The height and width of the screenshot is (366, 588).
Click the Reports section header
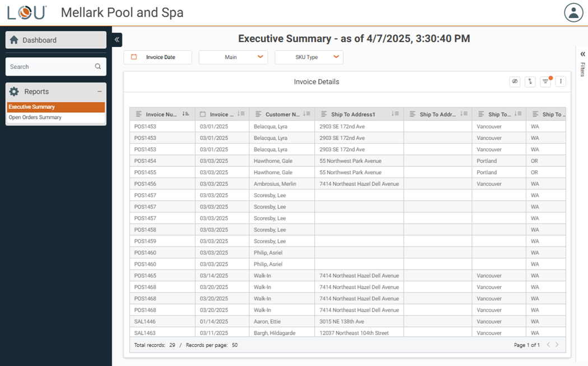[56, 91]
